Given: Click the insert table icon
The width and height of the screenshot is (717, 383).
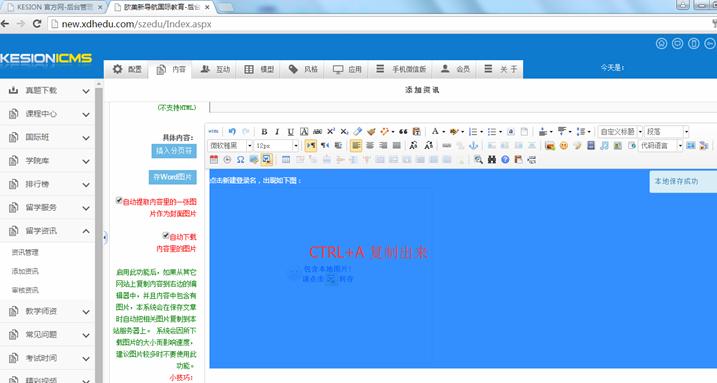Looking at the screenshot, I should tap(286, 160).
